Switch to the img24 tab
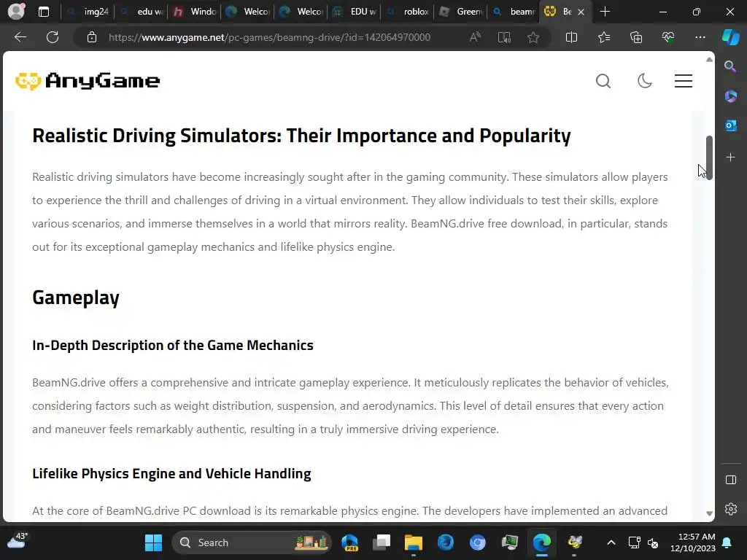The image size is (747, 560). tap(88, 12)
